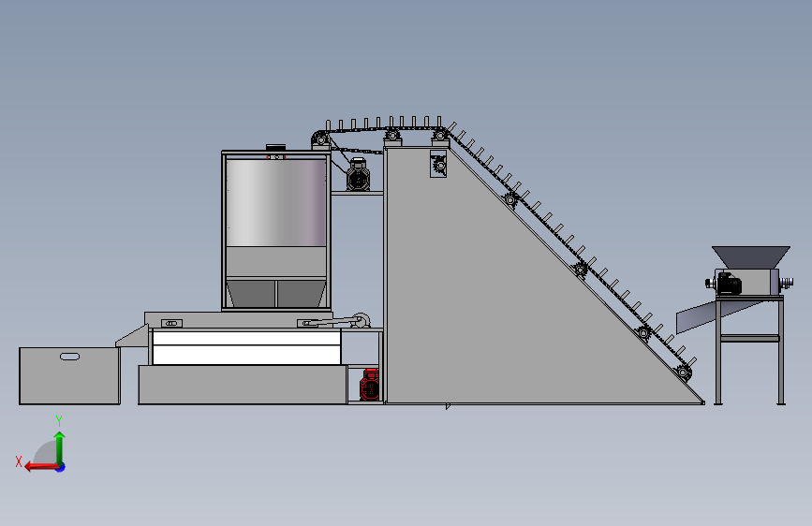812x526 pixels.
Task: Select the black motor on the upper shelf
Action: 358,174
